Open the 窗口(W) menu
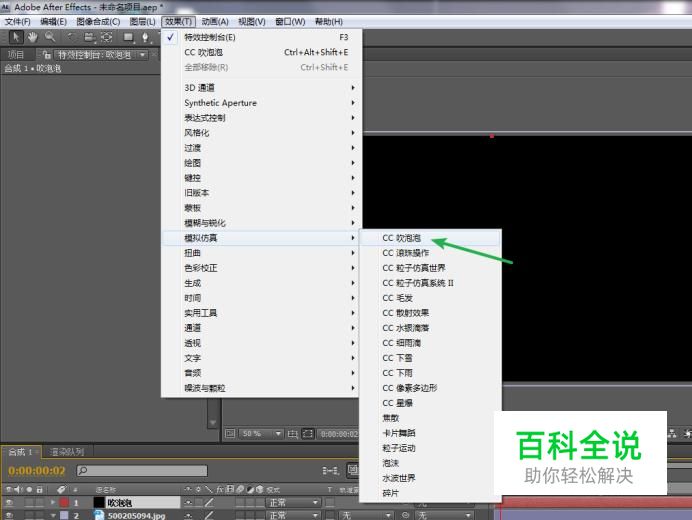Screen dimensions: 692x520 290,22
